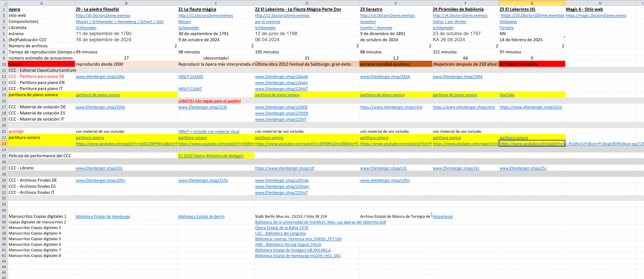Click the Goepfart composer link
This screenshot has height=279, width=644.
click(x=368, y=22)
